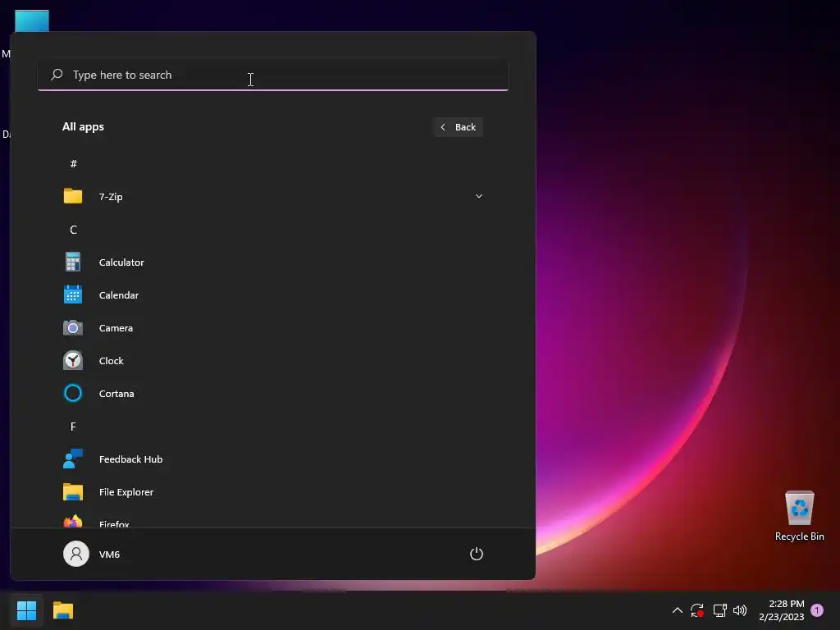Open File Explorer from the taskbar
840x630 pixels.
(x=63, y=610)
